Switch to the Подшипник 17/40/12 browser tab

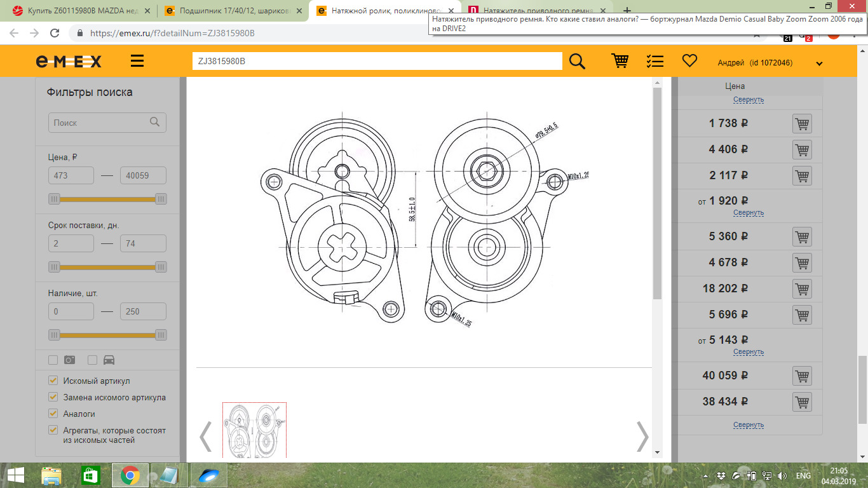click(232, 11)
